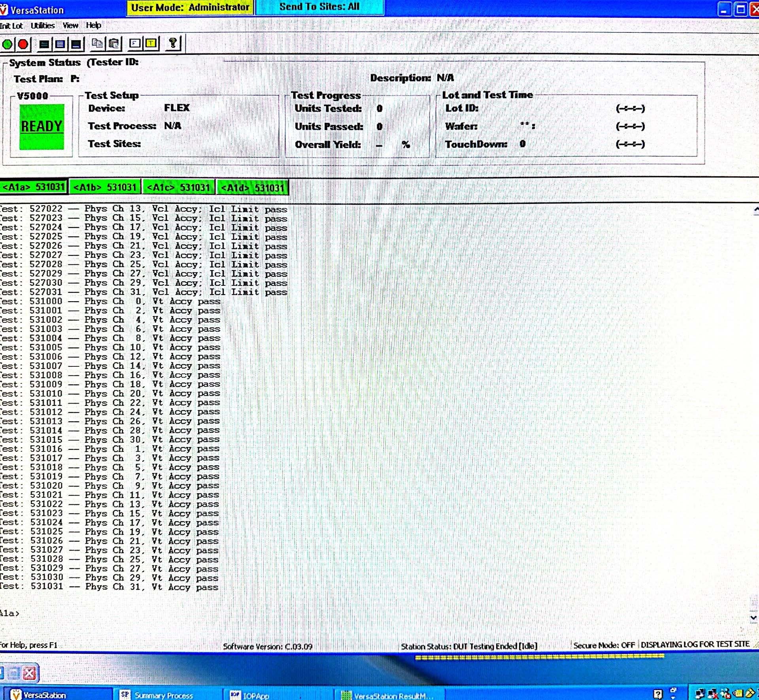Click log line Test: 531015 Phys Ch 30

click(x=110, y=440)
